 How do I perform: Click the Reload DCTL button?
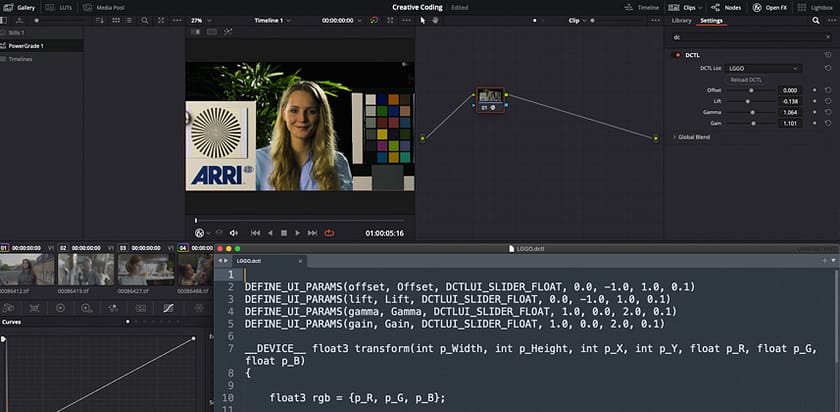tap(746, 80)
